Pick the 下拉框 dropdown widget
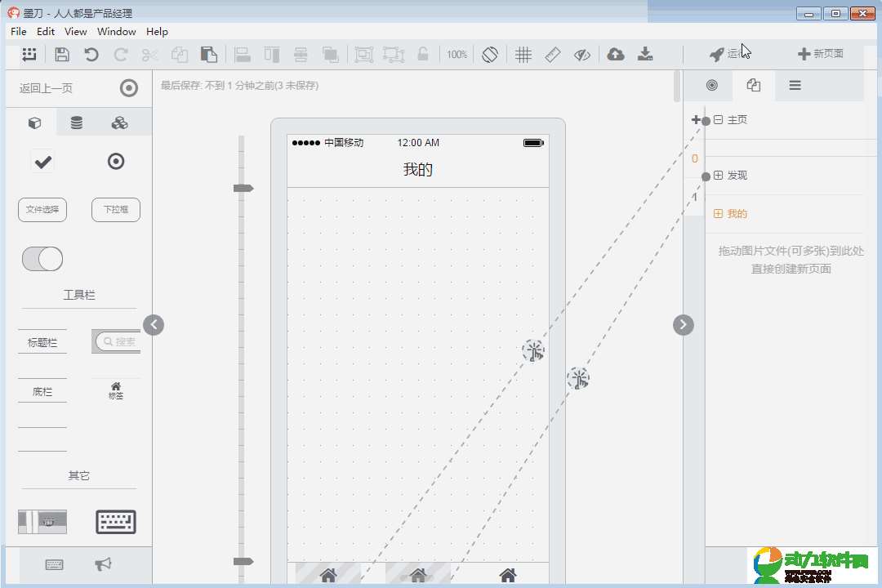Image resolution: width=882 pixels, height=588 pixels. (x=116, y=210)
